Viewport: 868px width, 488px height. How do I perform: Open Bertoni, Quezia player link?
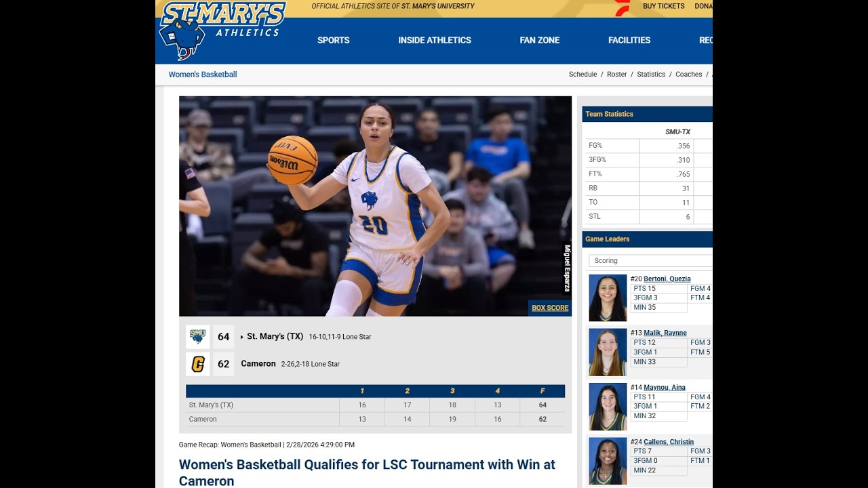[x=667, y=279]
